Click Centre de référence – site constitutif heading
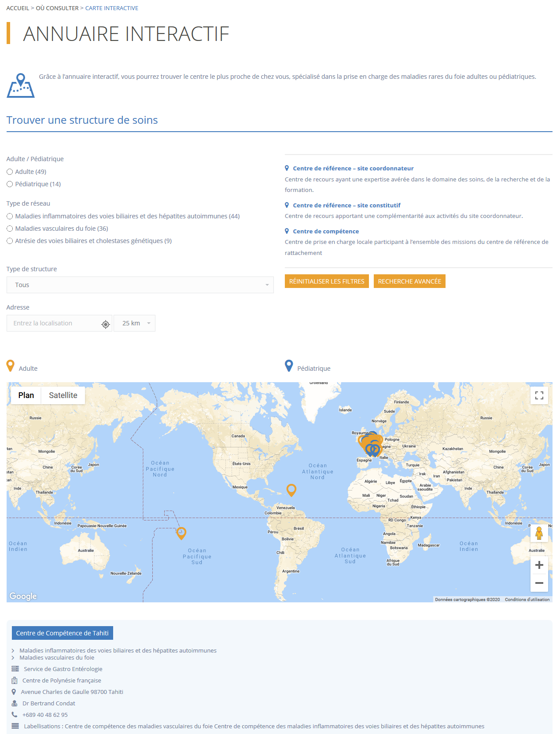Viewport: 560px width, 734px height. pyautogui.click(x=346, y=205)
